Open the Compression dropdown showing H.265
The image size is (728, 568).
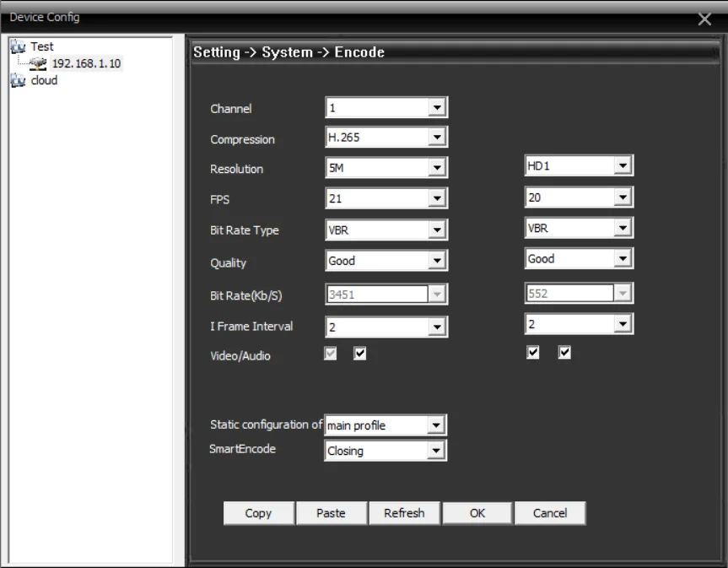436,138
